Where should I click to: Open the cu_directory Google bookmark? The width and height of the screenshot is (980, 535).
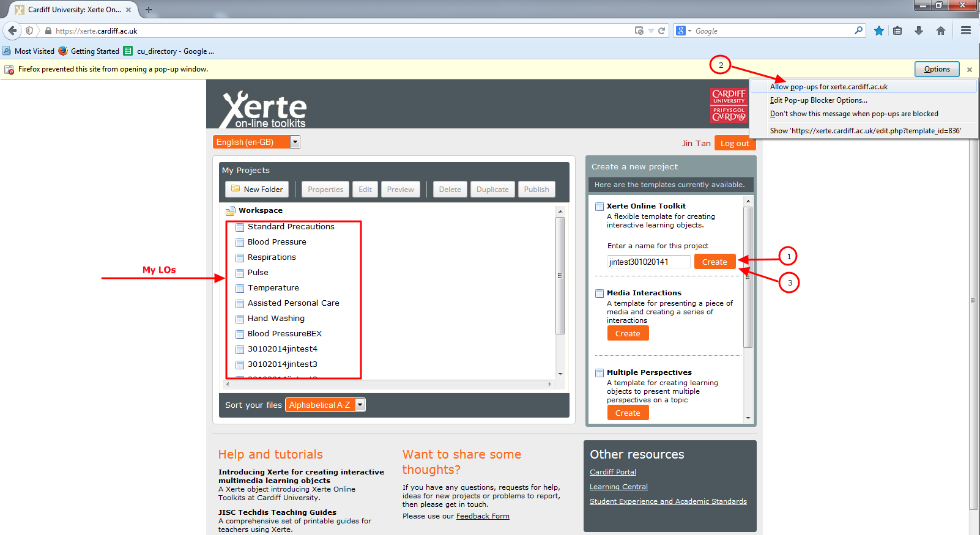169,51
